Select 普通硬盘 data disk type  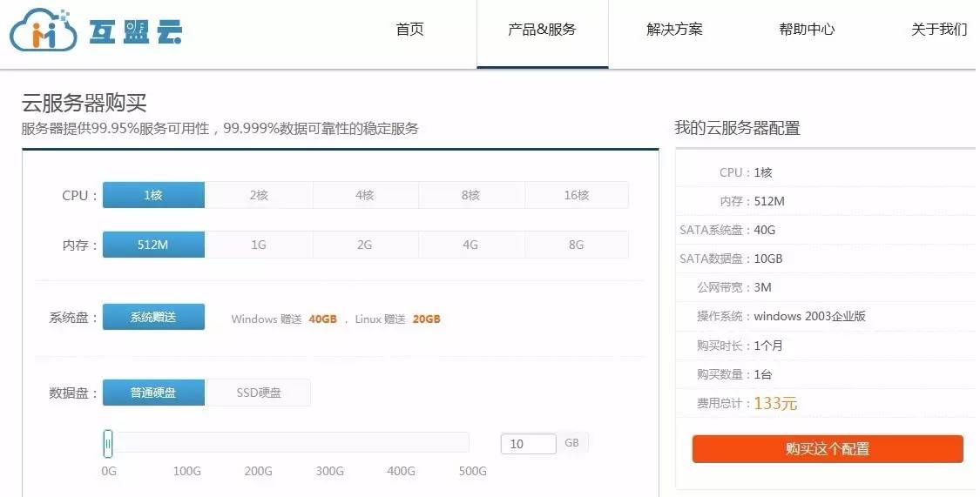[153, 393]
